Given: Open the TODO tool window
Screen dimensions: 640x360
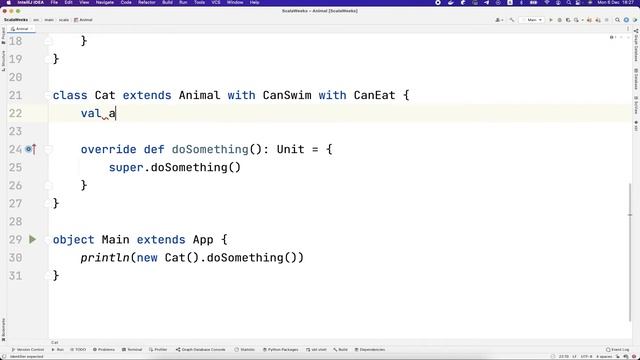Looking at the screenshot, I should [x=78, y=350].
